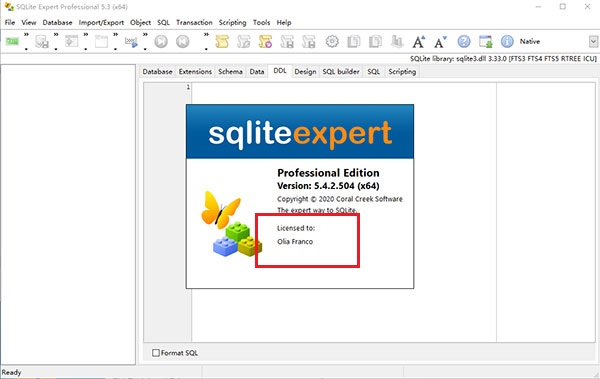Open the Tools menu
The height and width of the screenshot is (379, 600).
point(261,23)
